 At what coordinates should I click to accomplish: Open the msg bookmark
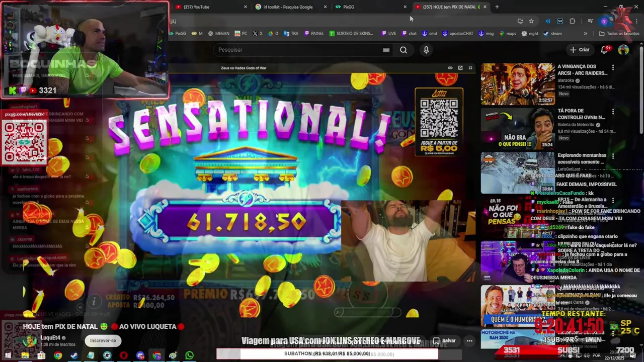(x=486, y=34)
